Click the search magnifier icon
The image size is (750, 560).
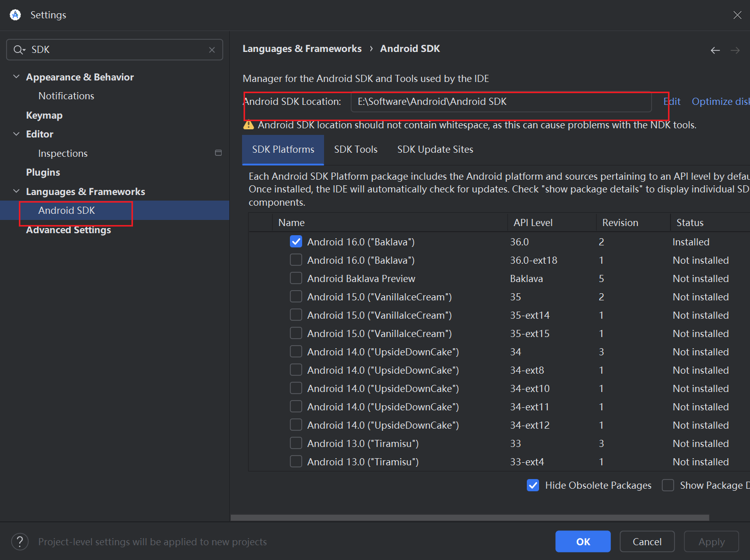coord(19,50)
